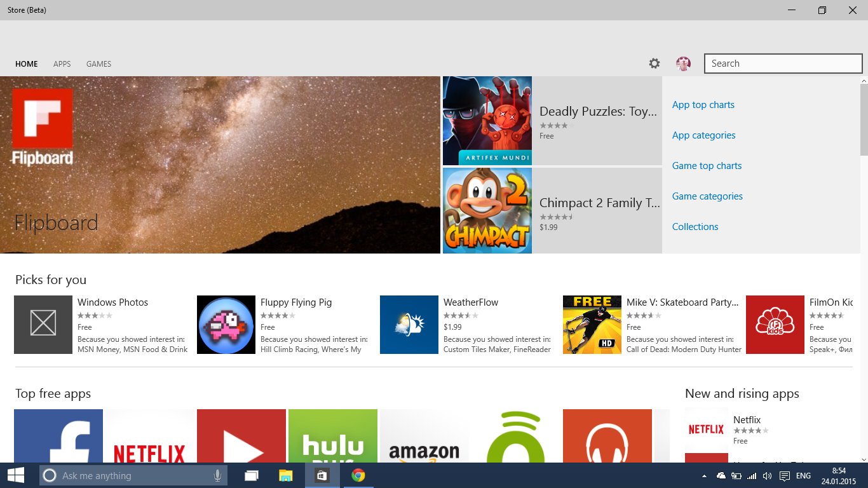Click the Cortana 'Ask me anything' box

133,475
